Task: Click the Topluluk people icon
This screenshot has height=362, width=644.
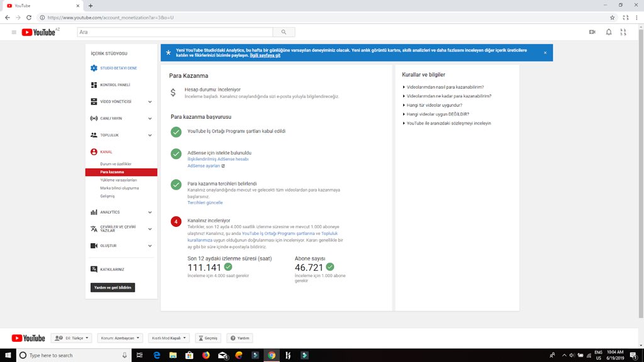Action: click(x=94, y=134)
